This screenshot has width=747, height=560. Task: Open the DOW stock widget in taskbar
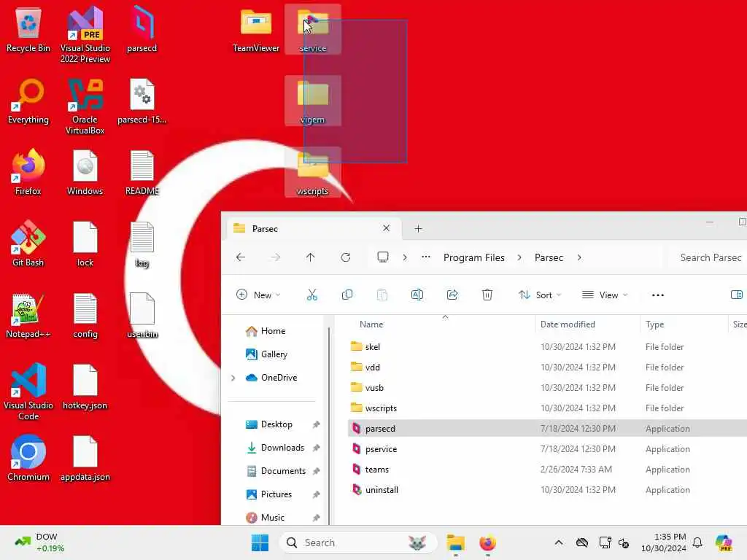coord(39,542)
